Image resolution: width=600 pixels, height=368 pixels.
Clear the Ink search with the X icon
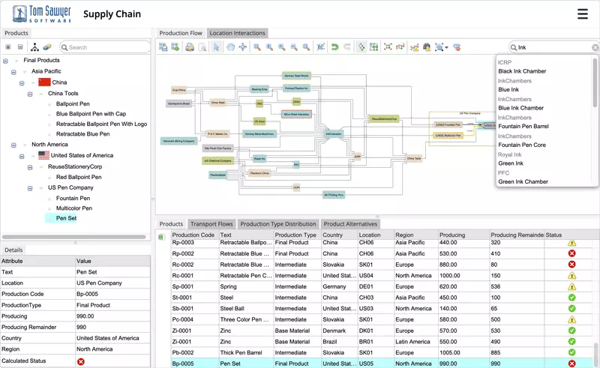click(x=595, y=47)
